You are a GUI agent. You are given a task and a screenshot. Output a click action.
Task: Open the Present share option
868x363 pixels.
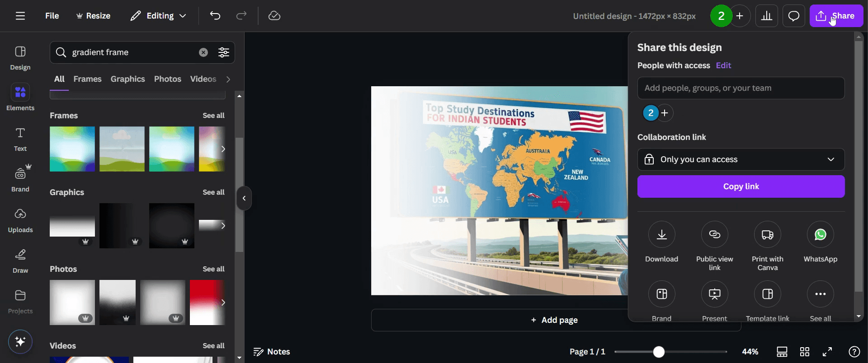[x=714, y=294]
